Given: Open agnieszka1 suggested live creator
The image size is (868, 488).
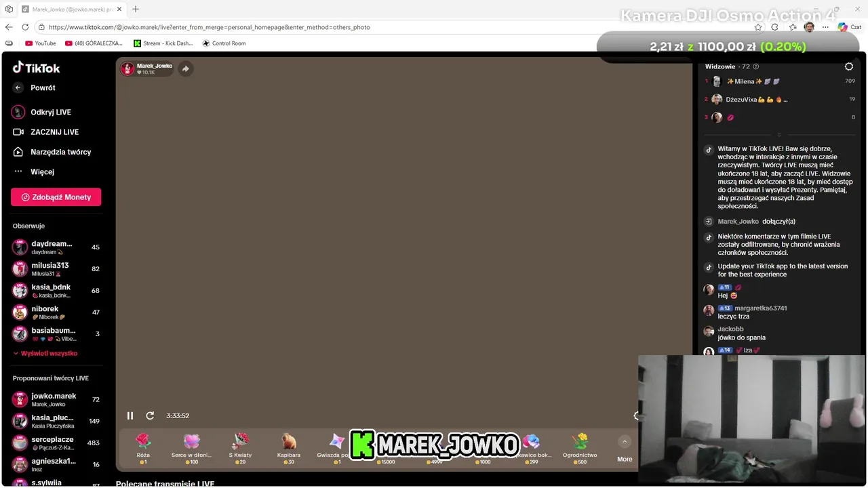Looking at the screenshot, I should click(x=56, y=465).
